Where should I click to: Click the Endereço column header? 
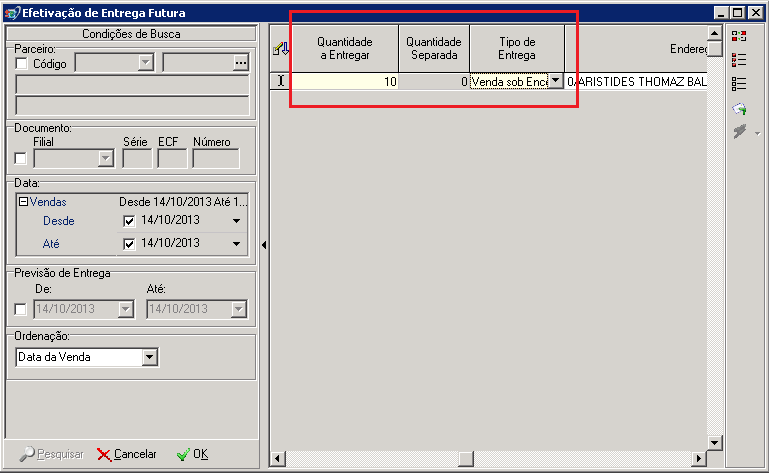point(636,49)
